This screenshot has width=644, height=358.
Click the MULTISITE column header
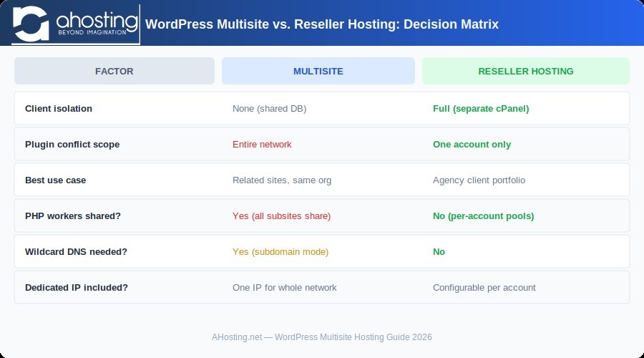pos(318,71)
